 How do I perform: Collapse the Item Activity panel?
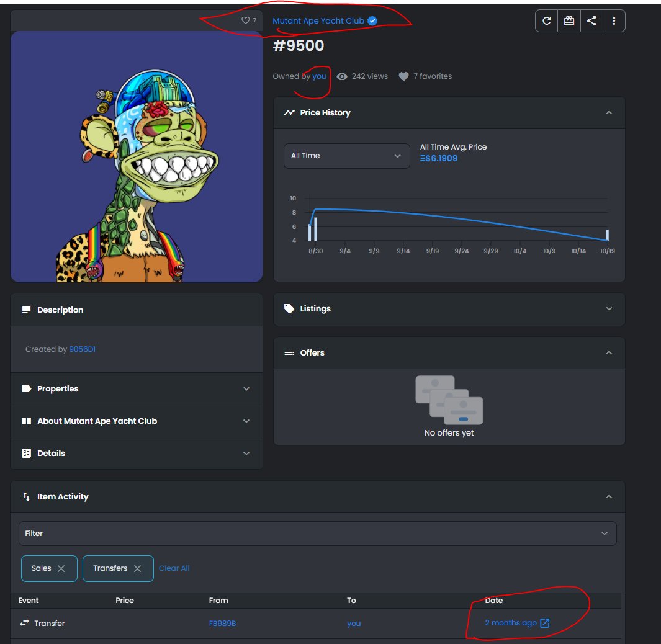(609, 496)
